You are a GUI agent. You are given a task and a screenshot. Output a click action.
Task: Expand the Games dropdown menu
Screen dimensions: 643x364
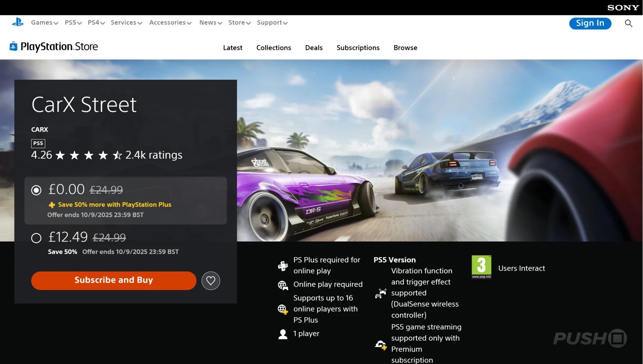pyautogui.click(x=45, y=22)
